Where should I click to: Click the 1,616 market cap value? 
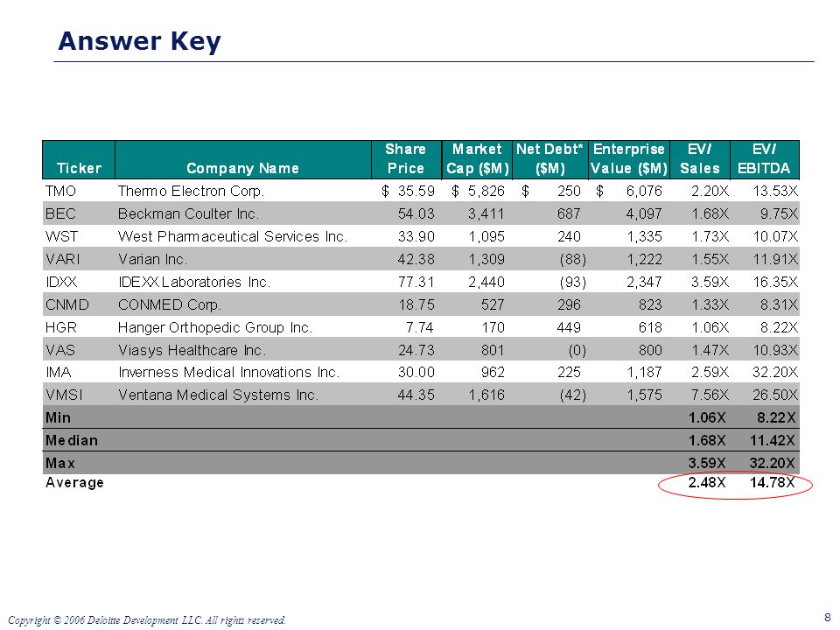click(x=486, y=395)
